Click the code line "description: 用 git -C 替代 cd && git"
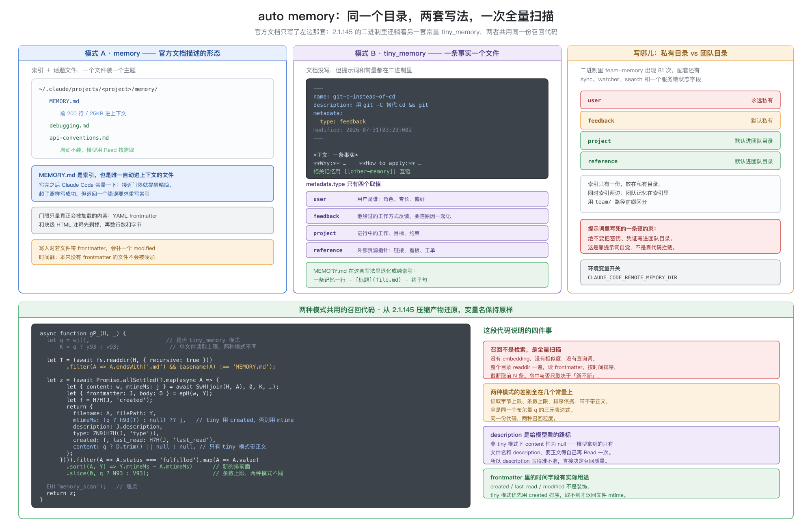812x531 pixels. (371, 105)
